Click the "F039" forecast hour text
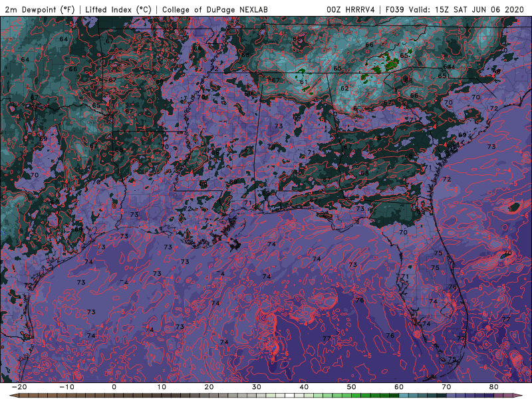 tap(394, 9)
